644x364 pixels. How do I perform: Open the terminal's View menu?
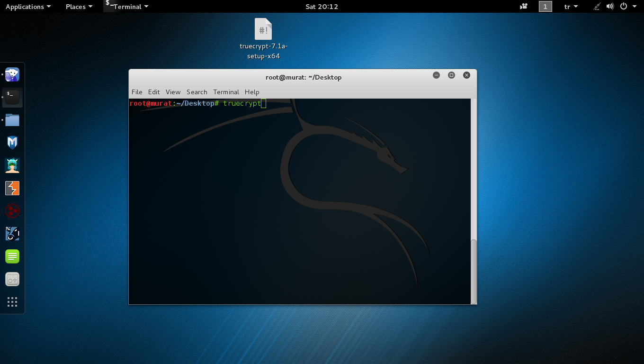173,92
